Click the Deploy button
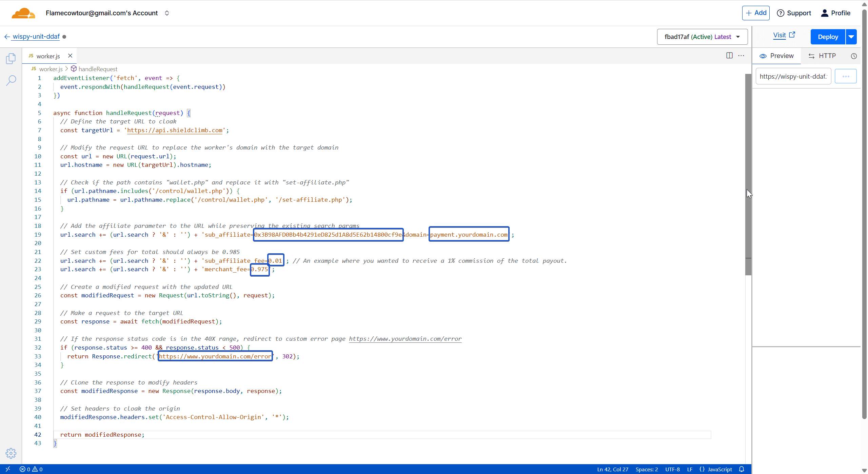 tap(828, 37)
